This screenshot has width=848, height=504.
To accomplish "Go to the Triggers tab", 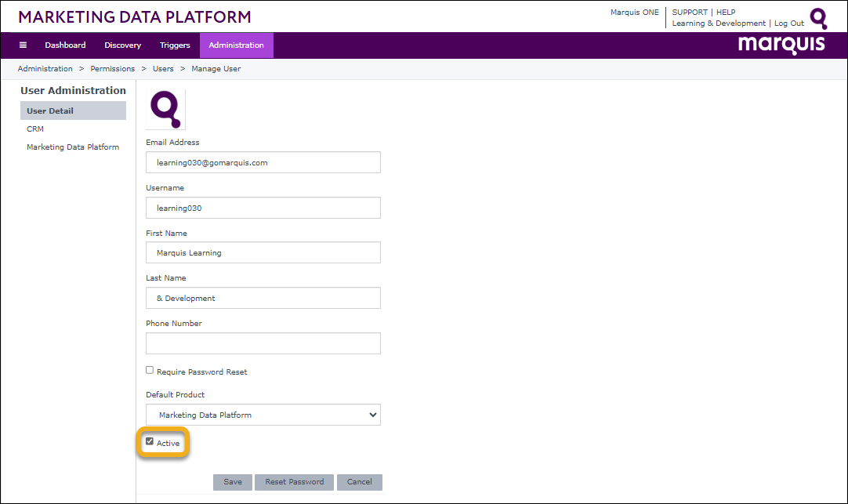I will pos(175,45).
